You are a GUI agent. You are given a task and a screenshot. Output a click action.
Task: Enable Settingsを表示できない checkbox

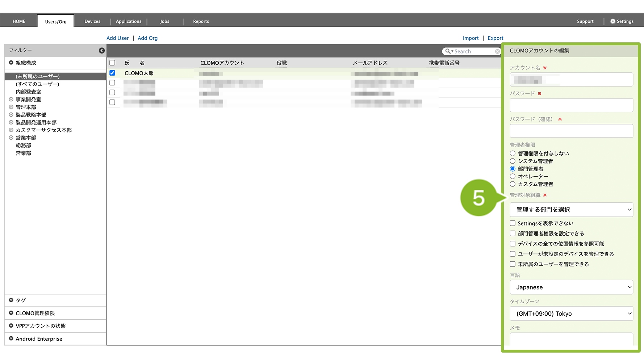[513, 223]
